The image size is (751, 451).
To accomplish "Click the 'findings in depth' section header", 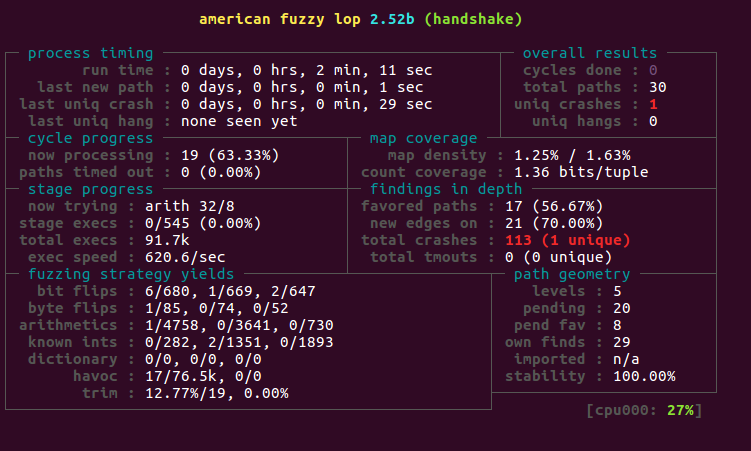I will click(446, 189).
